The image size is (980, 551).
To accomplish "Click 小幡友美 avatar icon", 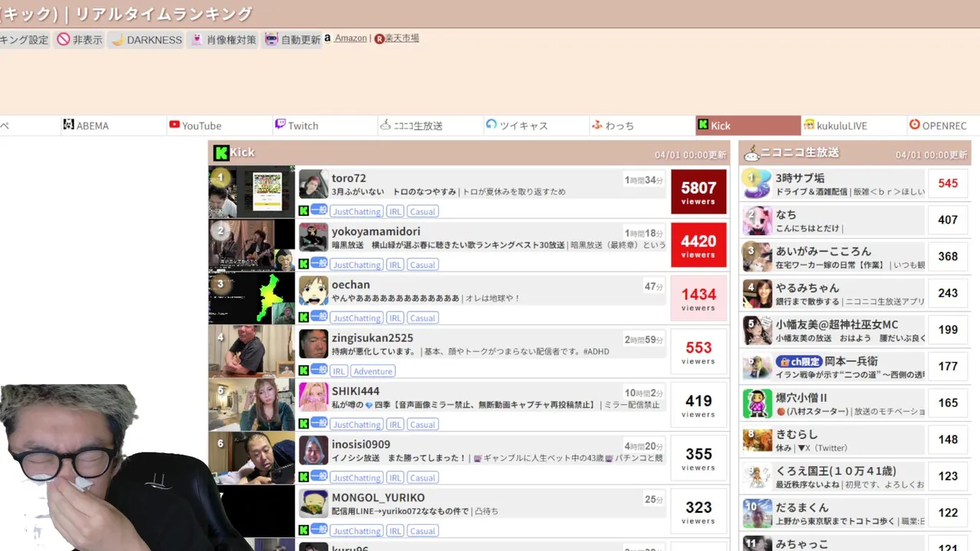I will (757, 330).
